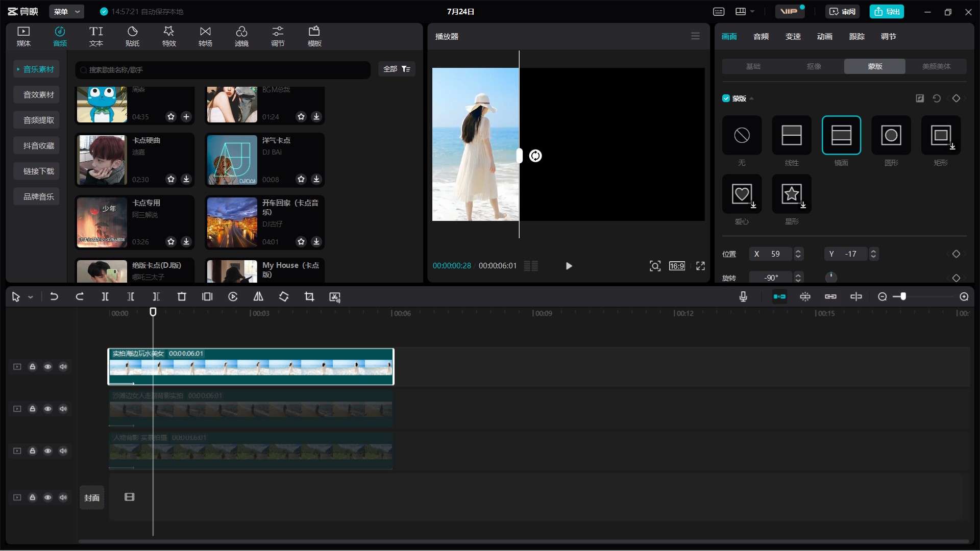Select the 线性 linear mask

[792, 135]
